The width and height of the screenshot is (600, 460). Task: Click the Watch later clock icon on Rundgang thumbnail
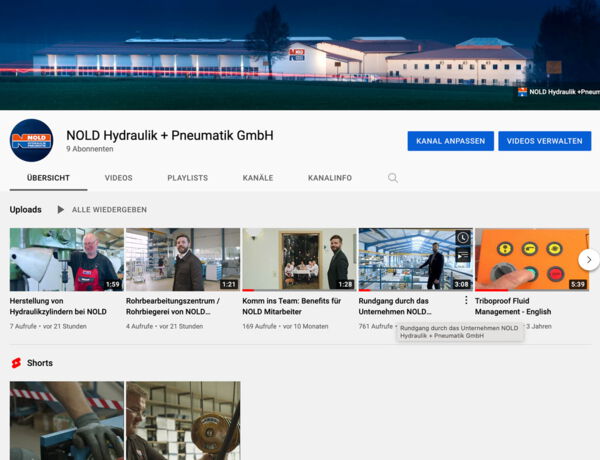463,238
